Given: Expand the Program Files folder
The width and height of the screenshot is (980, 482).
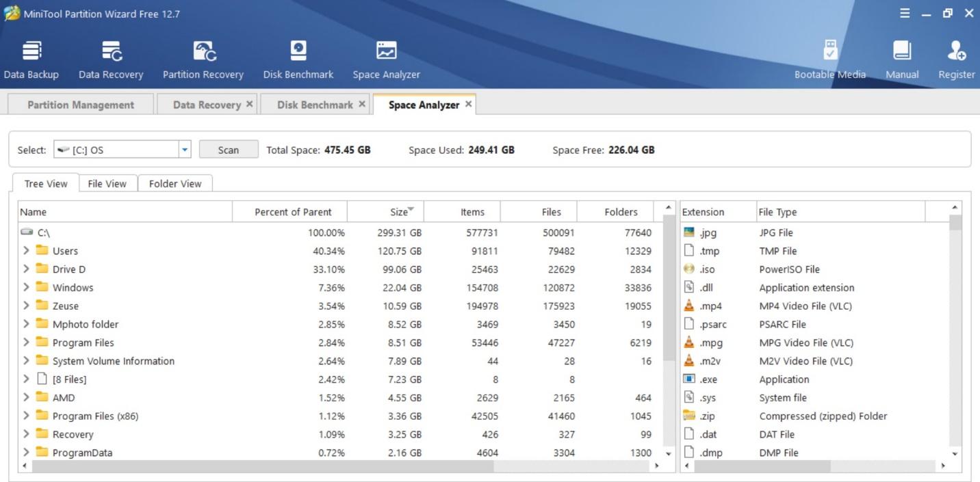Looking at the screenshot, I should tap(26, 343).
